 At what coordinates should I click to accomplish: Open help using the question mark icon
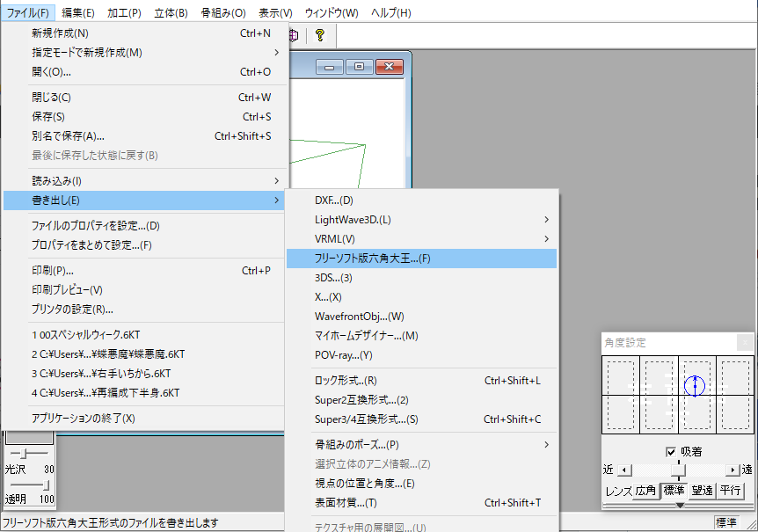321,36
